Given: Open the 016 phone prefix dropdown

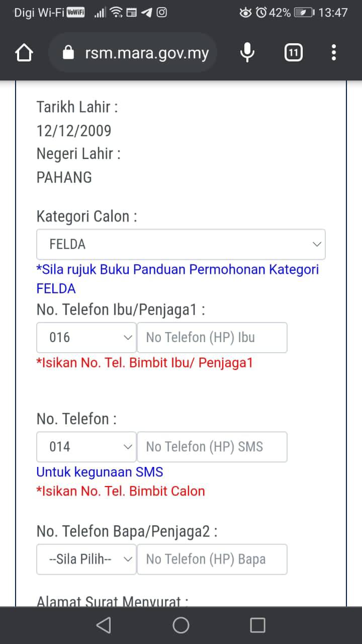Looking at the screenshot, I should coord(86,337).
